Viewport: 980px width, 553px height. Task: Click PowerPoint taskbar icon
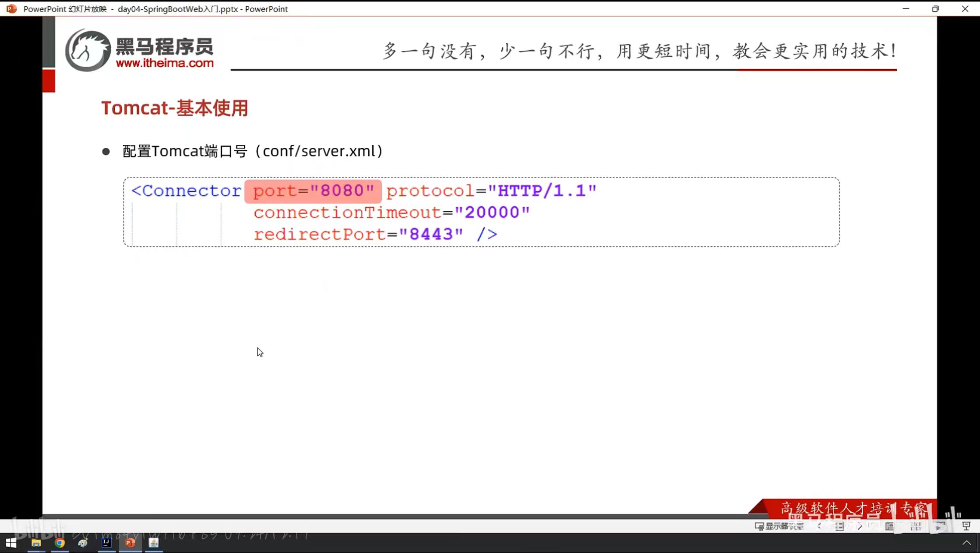[x=130, y=543]
